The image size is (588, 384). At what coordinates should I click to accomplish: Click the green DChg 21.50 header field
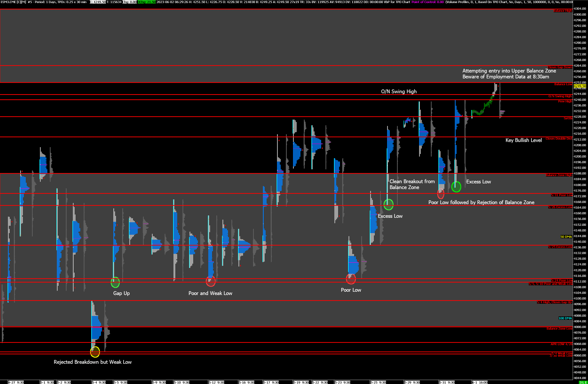pos(147,2)
